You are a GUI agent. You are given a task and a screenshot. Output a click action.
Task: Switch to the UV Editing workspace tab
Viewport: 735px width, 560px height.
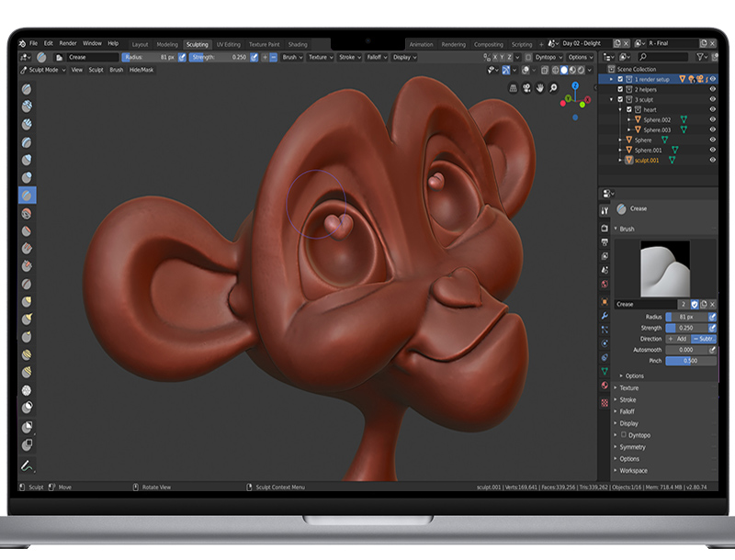(x=228, y=44)
